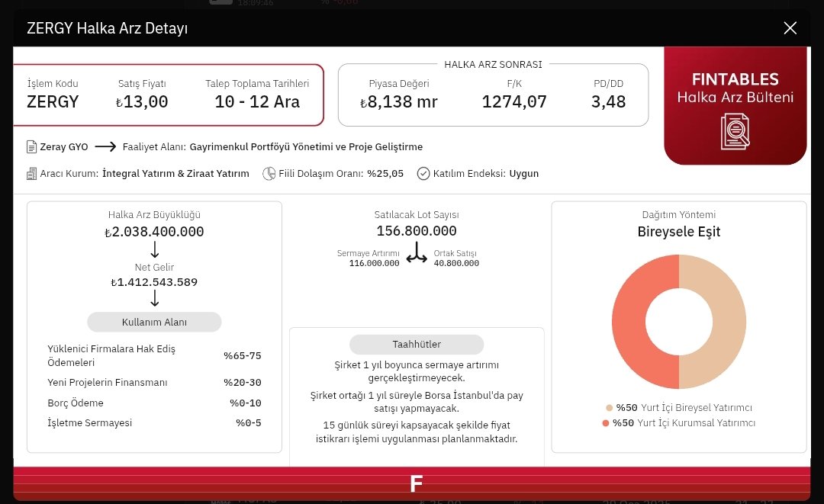
Task: Click the coral legend dot for Kurumsal Yatırımcı
Action: [x=605, y=423]
